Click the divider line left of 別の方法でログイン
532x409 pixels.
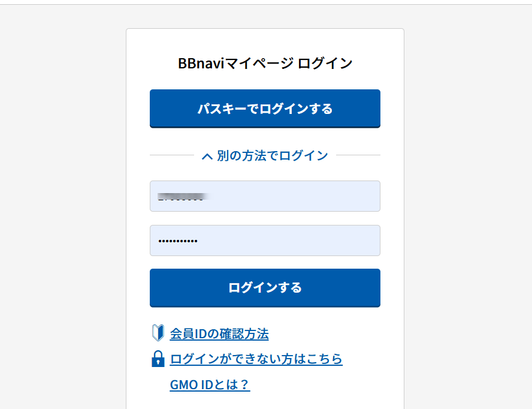172,155
